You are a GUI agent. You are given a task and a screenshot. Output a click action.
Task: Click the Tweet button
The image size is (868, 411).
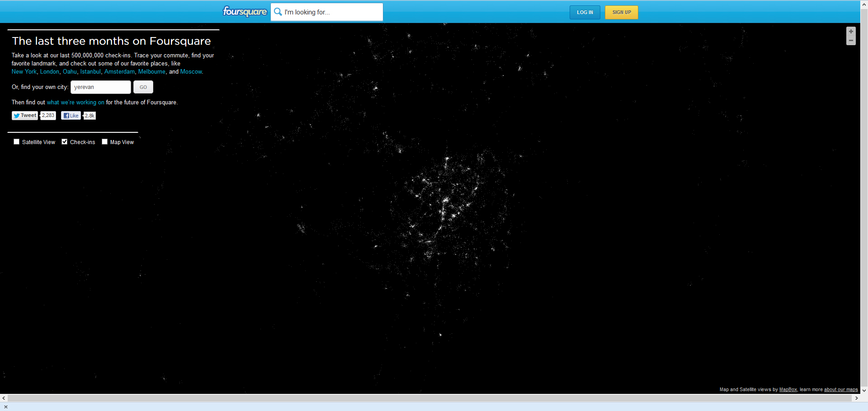pyautogui.click(x=25, y=116)
